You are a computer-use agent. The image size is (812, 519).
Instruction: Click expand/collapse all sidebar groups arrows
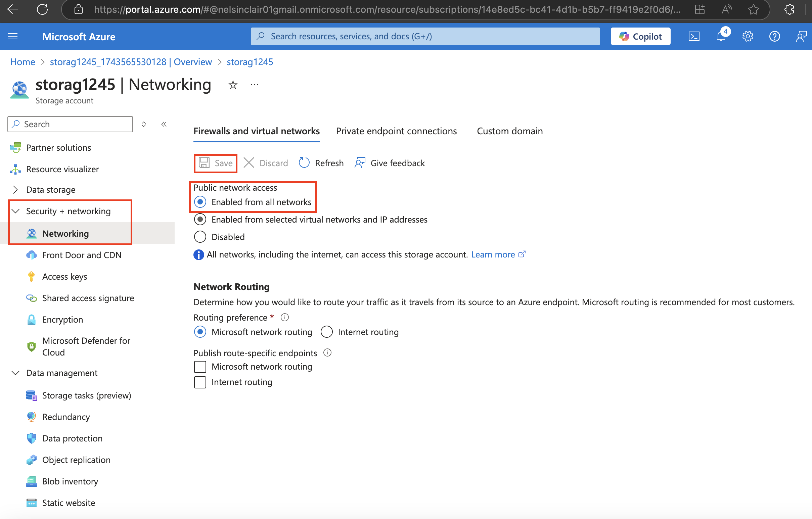[144, 124]
